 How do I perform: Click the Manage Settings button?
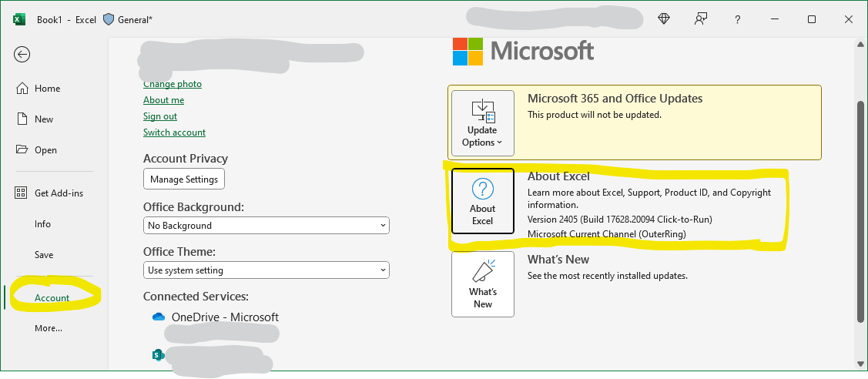[184, 179]
